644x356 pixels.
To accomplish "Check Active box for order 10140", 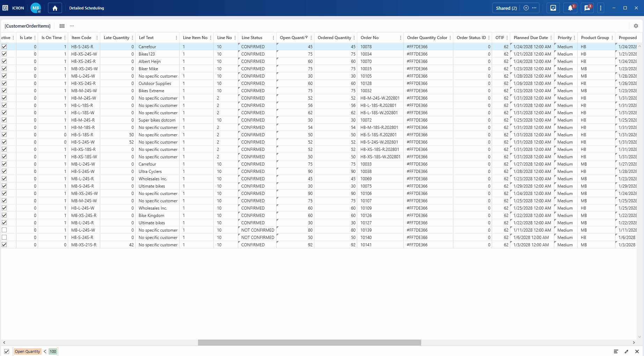I will point(4,237).
